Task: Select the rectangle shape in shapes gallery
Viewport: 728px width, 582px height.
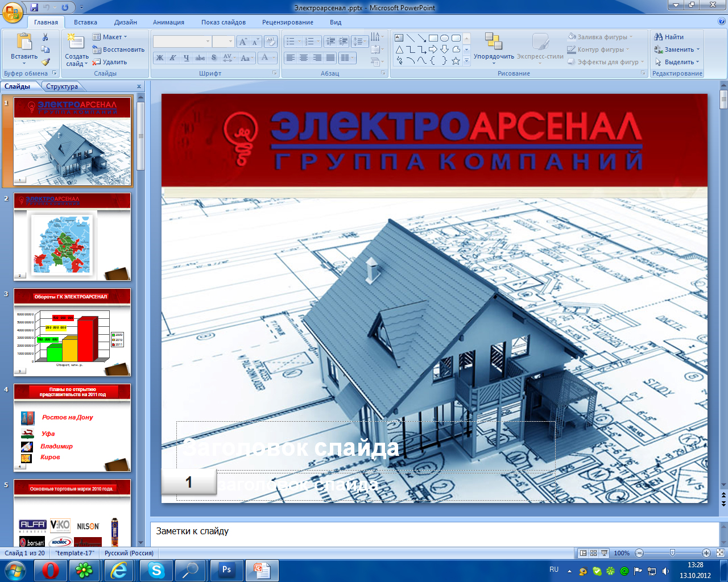Action: 433,38
